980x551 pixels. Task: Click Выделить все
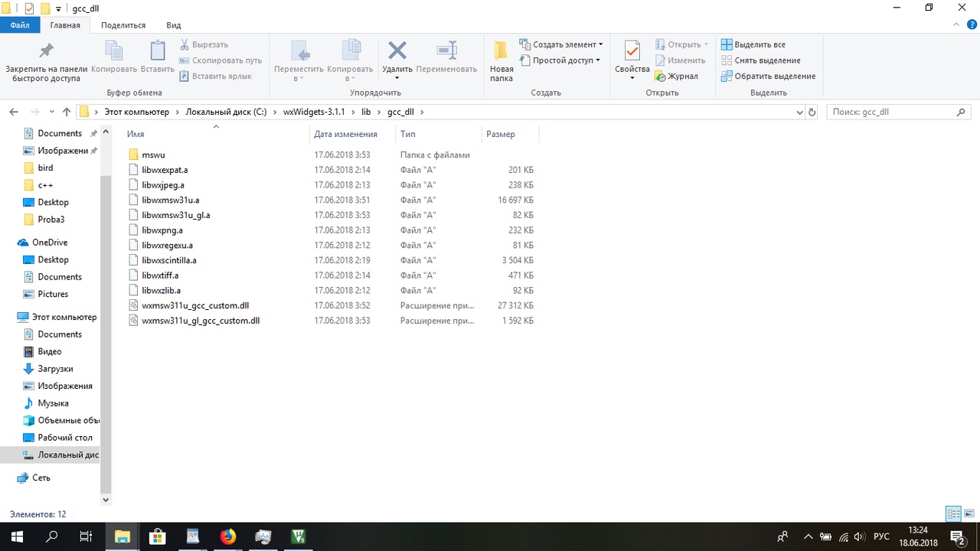coord(753,44)
